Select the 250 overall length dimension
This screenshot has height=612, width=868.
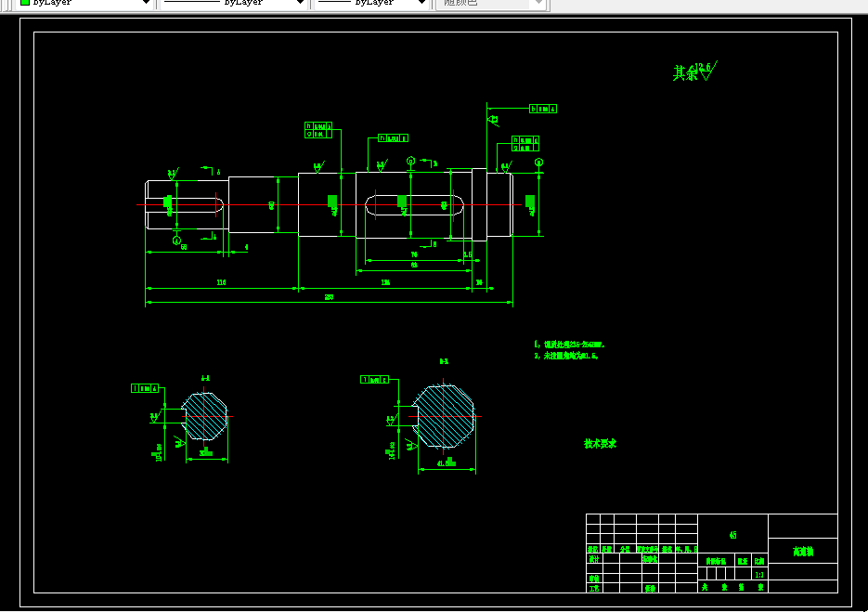coord(329,297)
